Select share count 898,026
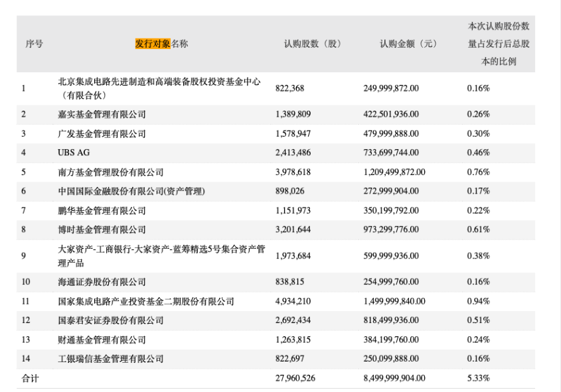This screenshot has width=561, height=392. [290, 191]
